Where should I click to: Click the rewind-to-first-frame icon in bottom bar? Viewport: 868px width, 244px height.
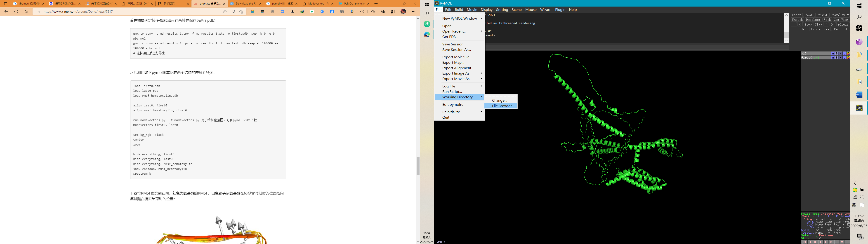coord(805,242)
